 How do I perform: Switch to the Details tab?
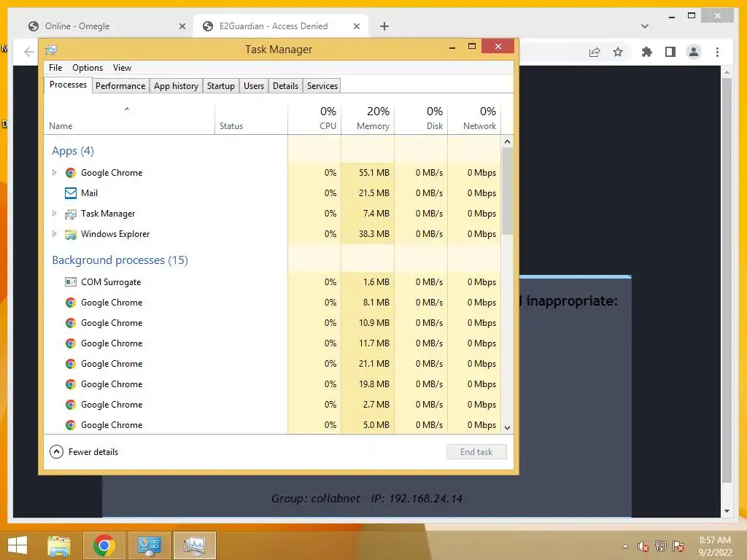click(x=285, y=86)
